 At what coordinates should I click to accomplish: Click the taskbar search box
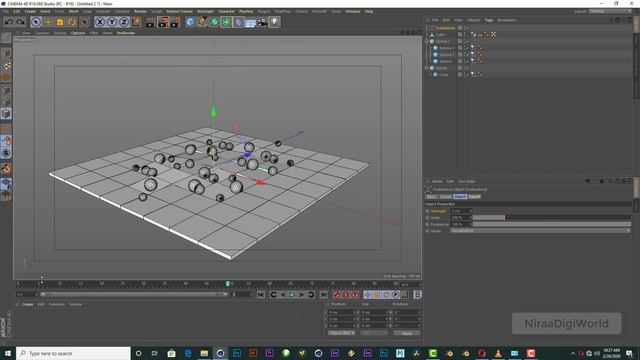click(73, 353)
